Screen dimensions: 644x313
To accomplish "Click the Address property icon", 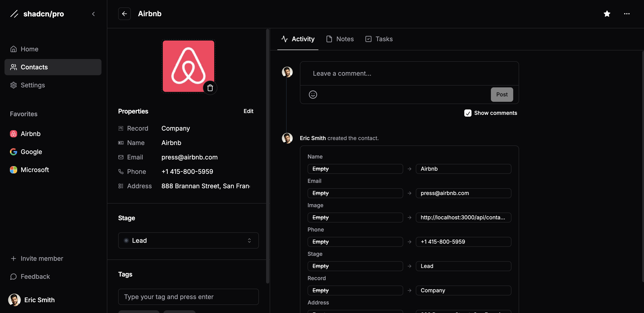I will click(121, 186).
